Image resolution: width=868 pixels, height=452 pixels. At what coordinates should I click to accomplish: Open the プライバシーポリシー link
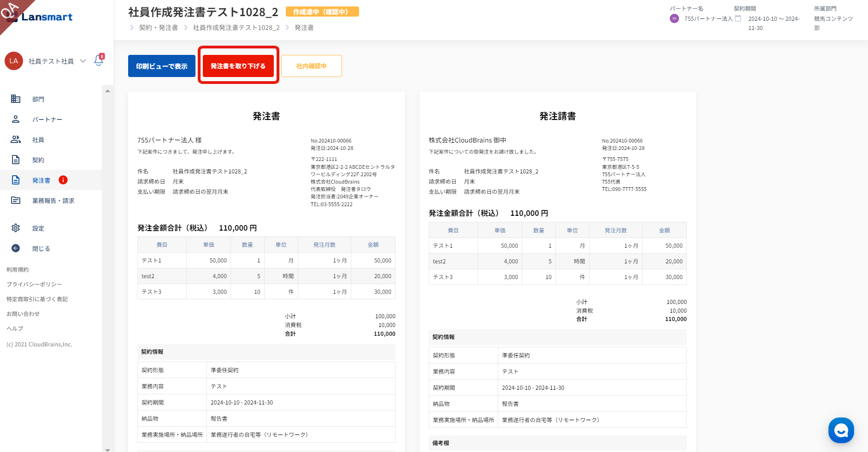click(34, 284)
